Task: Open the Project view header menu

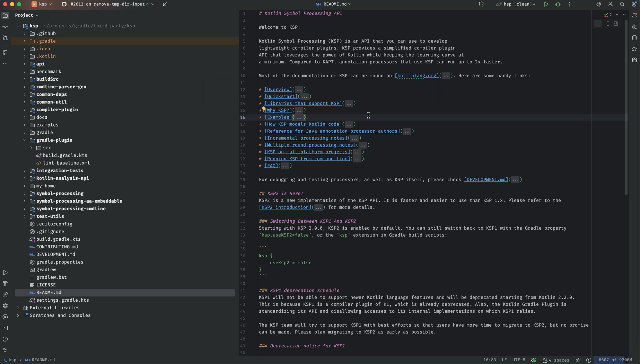Action: coord(27,15)
